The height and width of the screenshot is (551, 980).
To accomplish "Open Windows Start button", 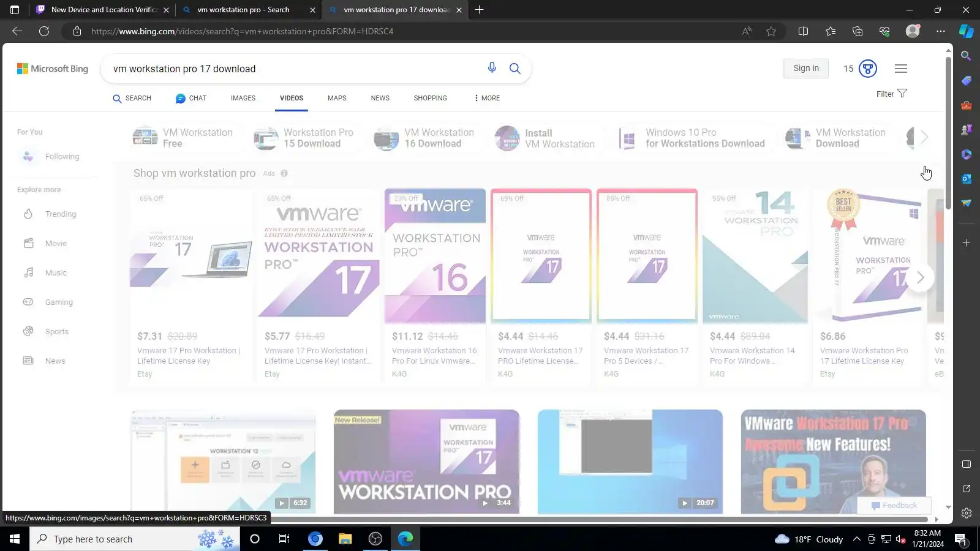I will (15, 539).
